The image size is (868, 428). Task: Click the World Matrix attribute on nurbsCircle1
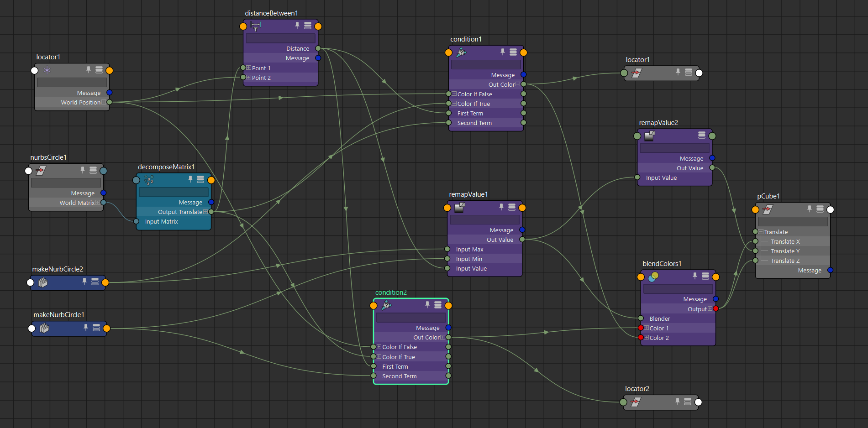66,203
